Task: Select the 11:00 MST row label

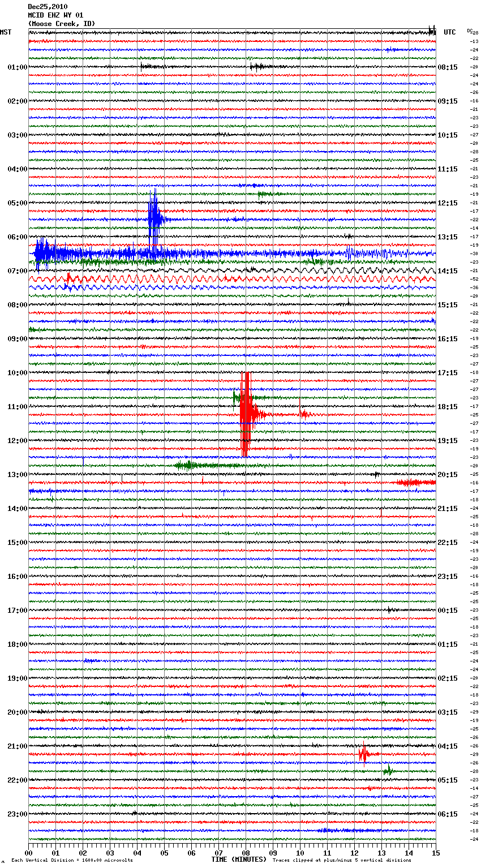Action: point(18,407)
